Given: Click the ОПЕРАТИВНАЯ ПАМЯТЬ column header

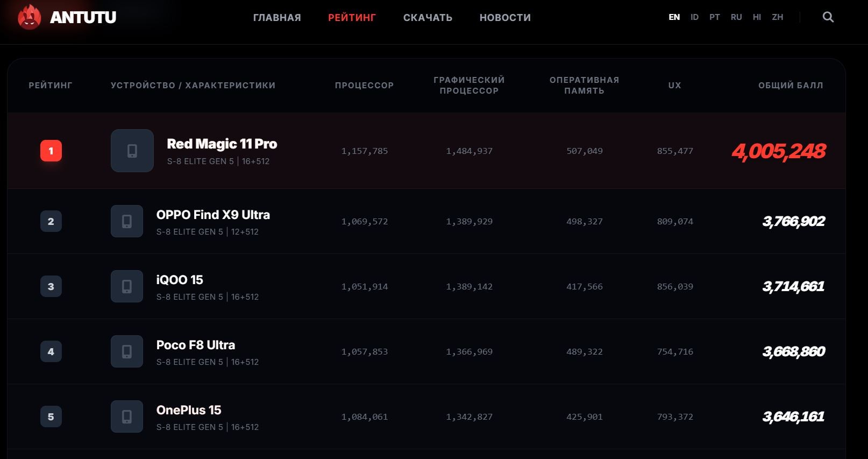Looking at the screenshot, I should (x=585, y=85).
